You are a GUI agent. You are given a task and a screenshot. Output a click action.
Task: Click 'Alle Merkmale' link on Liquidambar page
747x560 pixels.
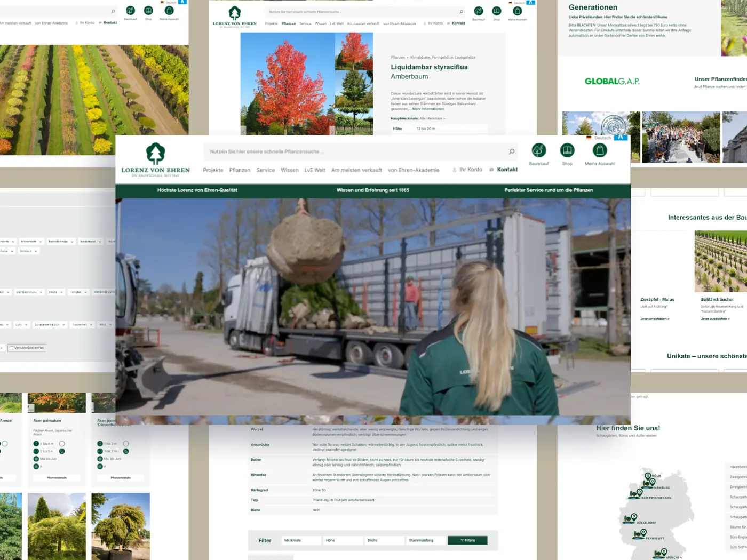click(x=432, y=118)
